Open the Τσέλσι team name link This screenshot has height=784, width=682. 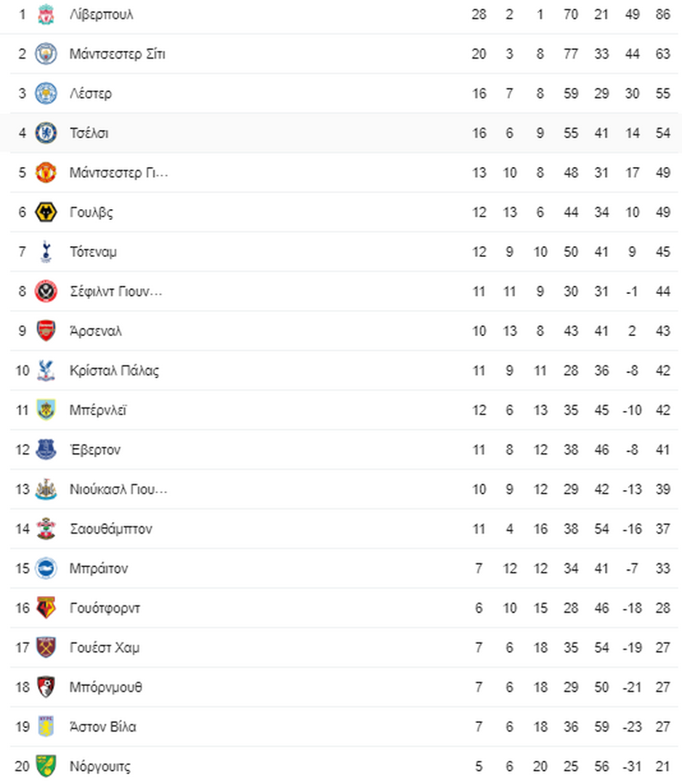(x=89, y=133)
